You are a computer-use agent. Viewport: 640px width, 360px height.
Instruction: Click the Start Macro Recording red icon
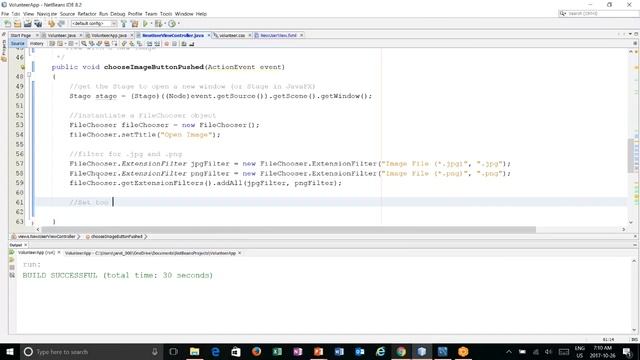tap(167, 44)
